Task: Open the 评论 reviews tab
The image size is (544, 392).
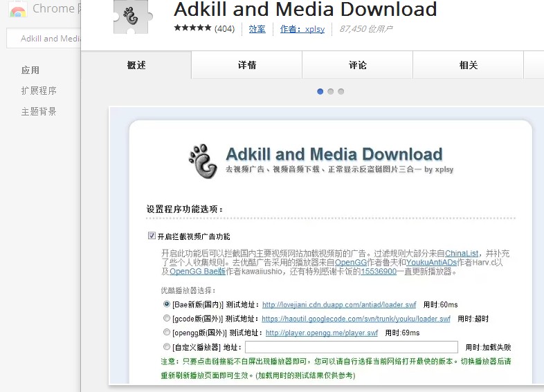Action: click(x=358, y=65)
